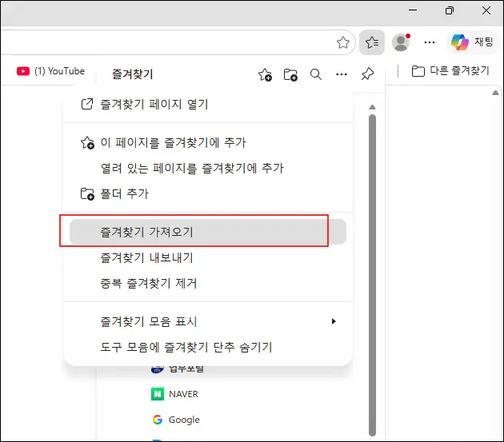Select 이 페이지를 즐겨찾기에 추가
The width and height of the screenshot is (504, 442).
click(208, 142)
